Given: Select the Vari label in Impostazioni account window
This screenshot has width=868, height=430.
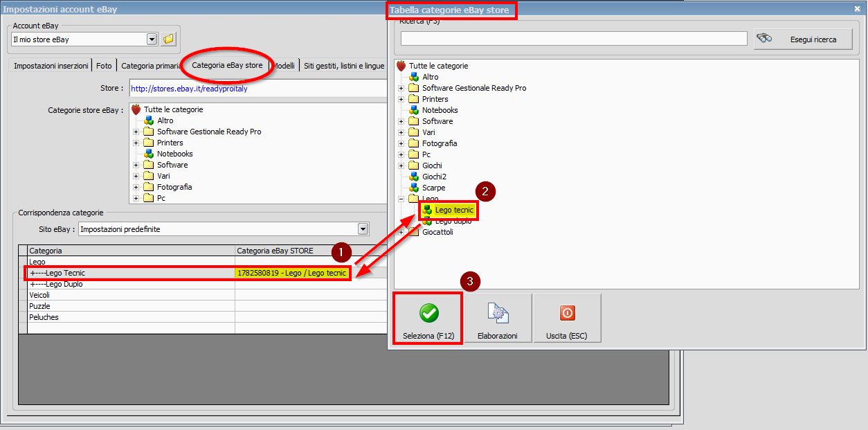Looking at the screenshot, I should pos(164,176).
